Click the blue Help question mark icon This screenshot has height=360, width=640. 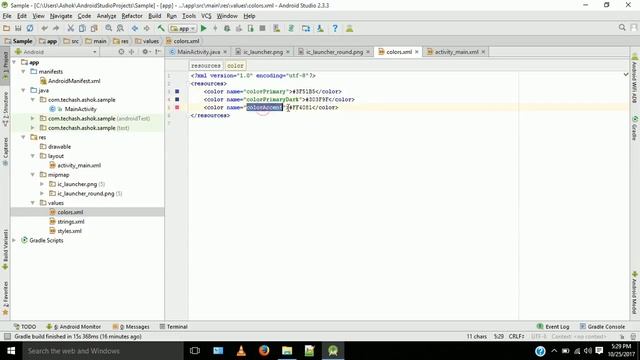tap(335, 28)
